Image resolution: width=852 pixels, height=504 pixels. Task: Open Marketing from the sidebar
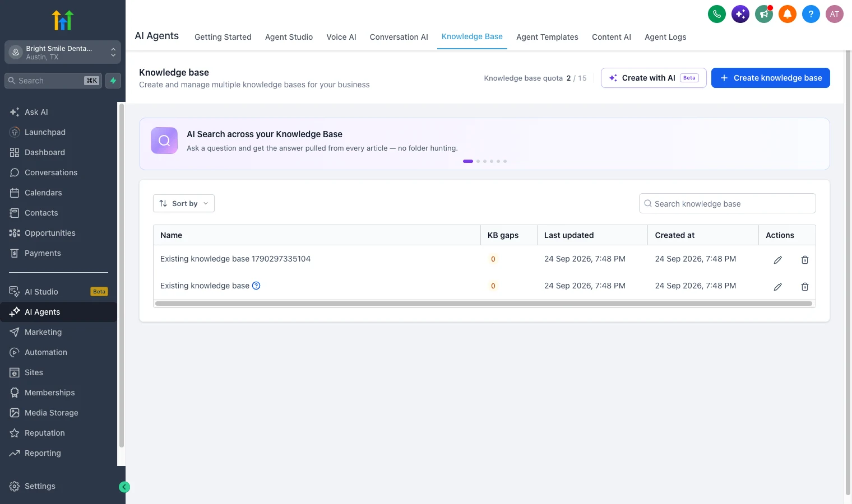coord(58,332)
